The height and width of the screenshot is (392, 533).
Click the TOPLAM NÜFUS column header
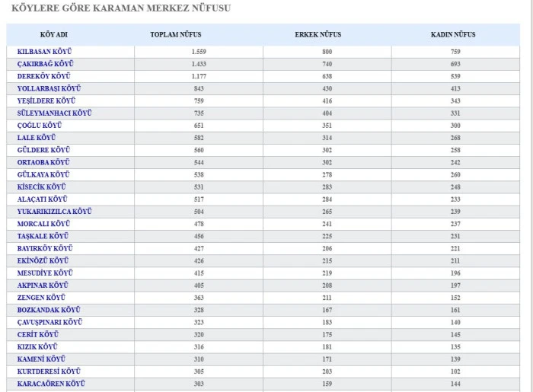coord(176,34)
